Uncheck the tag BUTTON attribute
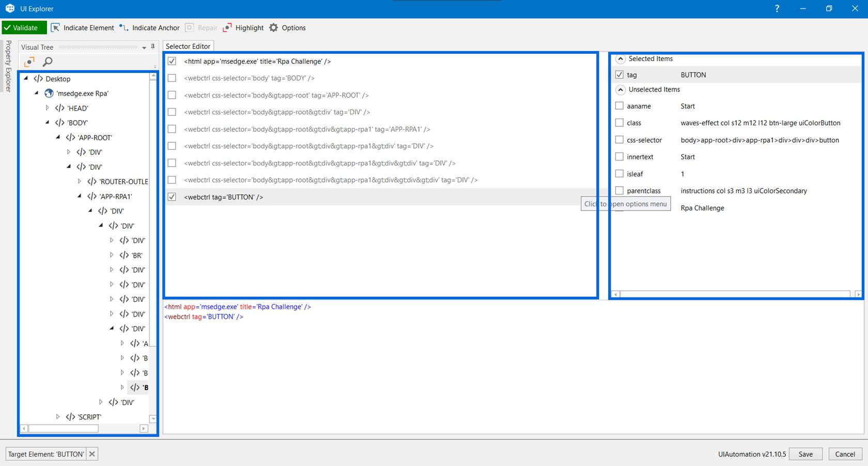This screenshot has height=466, width=868. tap(619, 74)
